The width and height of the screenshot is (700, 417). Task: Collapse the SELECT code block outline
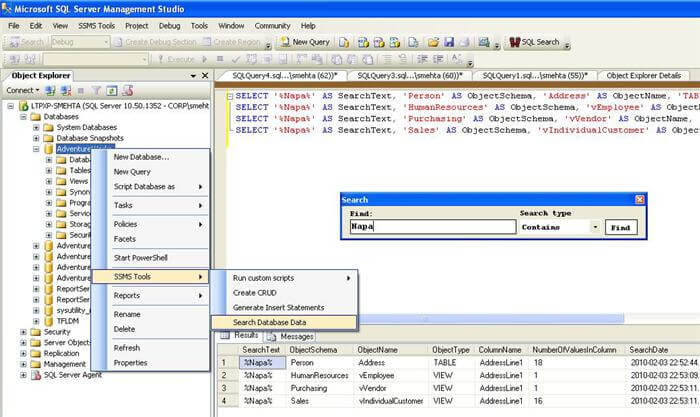point(229,96)
